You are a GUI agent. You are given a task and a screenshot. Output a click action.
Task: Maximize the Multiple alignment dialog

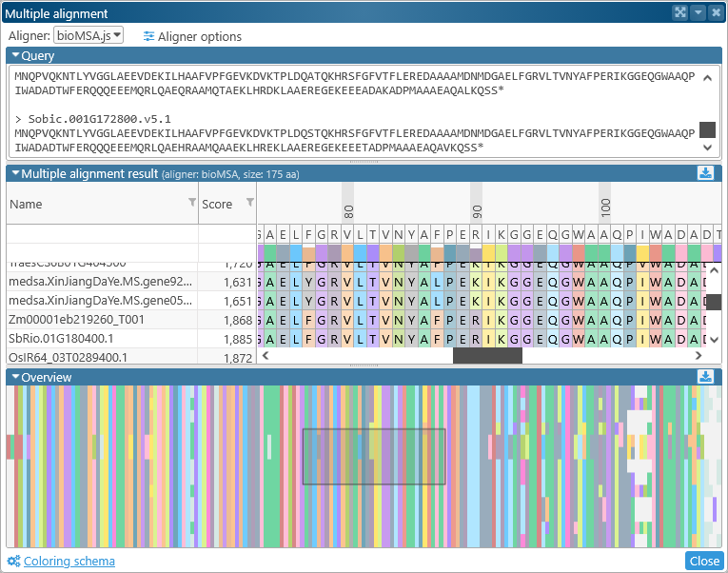[680, 13]
